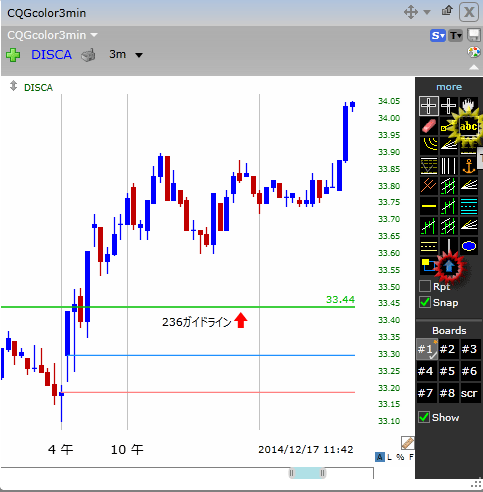Open the color palette icon
The width and height of the screenshot is (483, 492).
point(474,52)
